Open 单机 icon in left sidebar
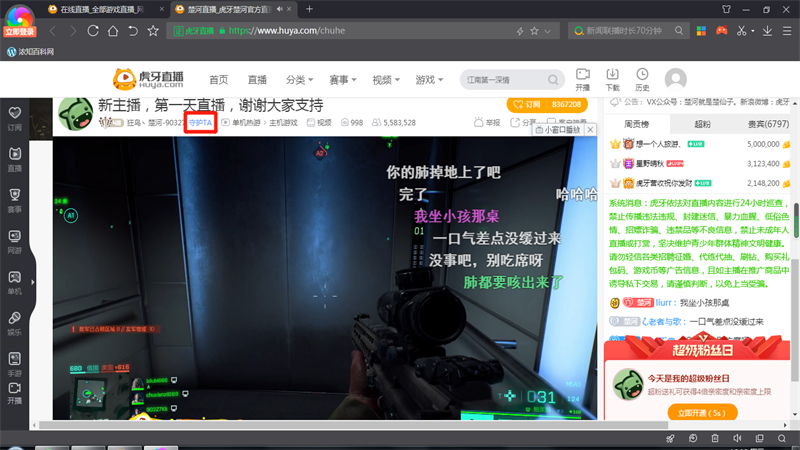 pyautogui.click(x=15, y=282)
